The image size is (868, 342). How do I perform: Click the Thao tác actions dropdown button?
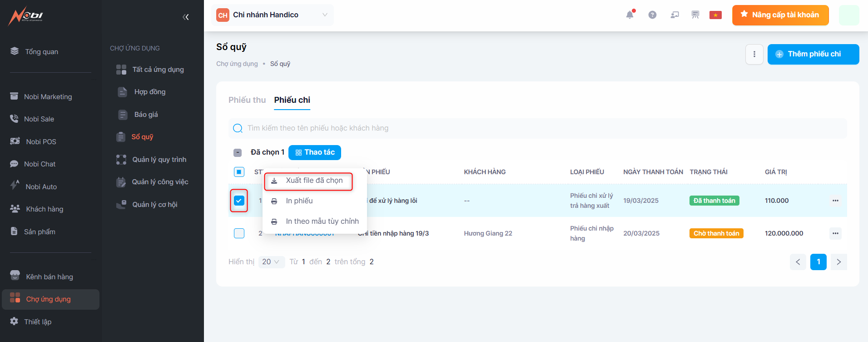click(x=314, y=152)
